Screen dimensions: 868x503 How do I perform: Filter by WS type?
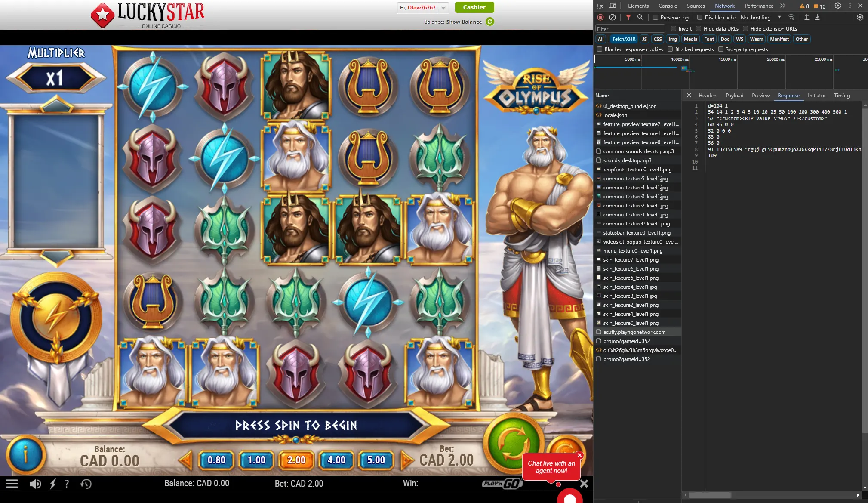click(739, 39)
